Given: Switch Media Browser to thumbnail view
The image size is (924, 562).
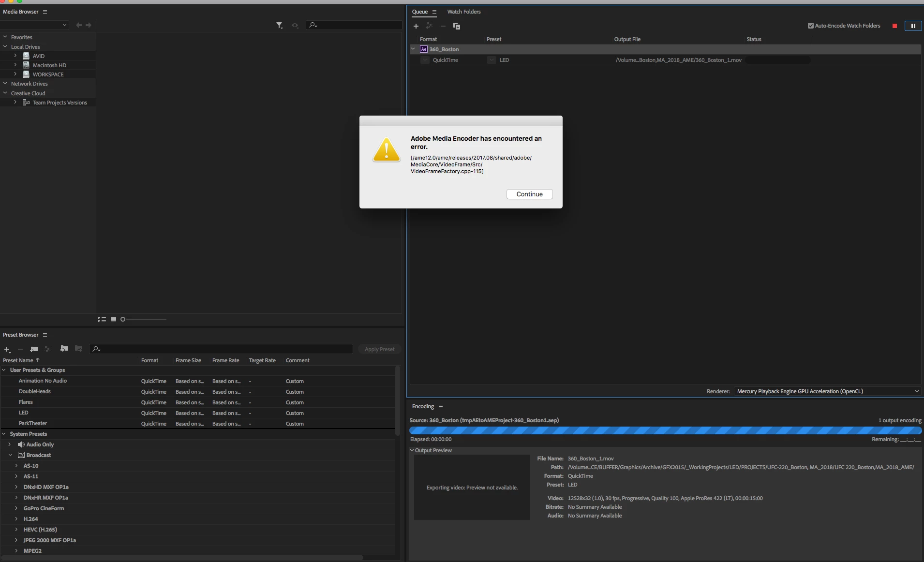Looking at the screenshot, I should point(114,319).
